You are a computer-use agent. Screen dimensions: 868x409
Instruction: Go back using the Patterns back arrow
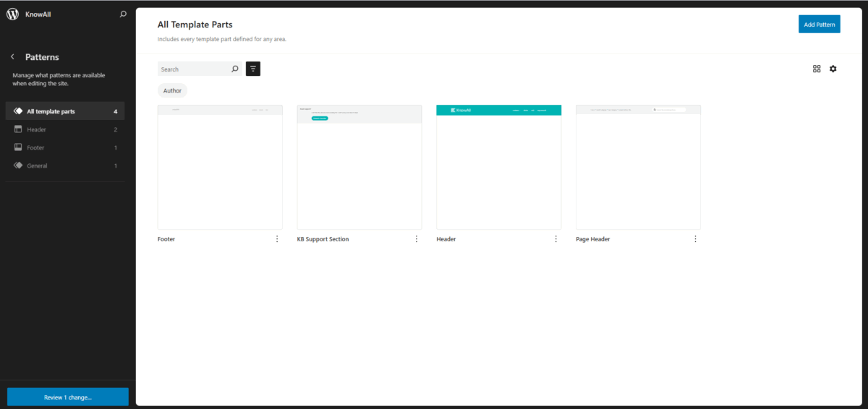(12, 57)
